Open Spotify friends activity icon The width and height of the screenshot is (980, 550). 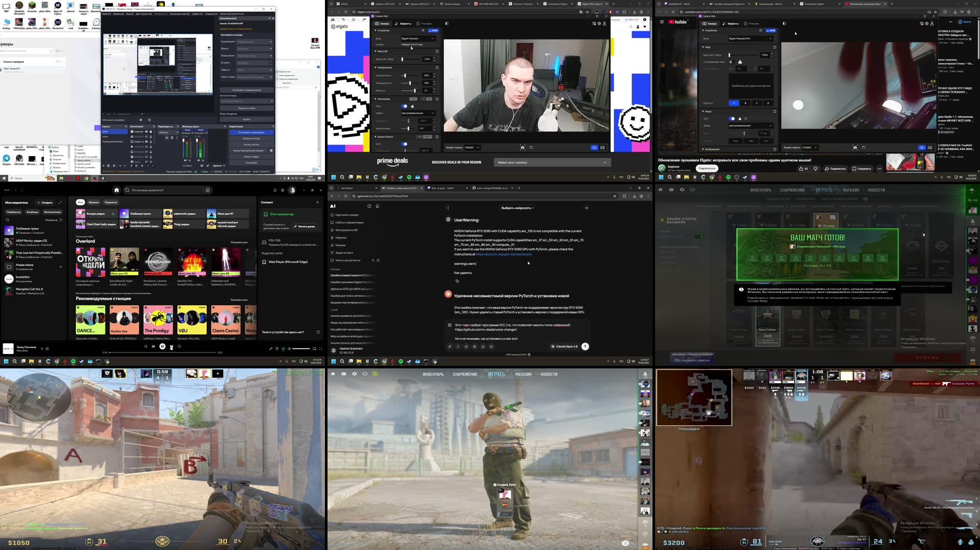(282, 190)
